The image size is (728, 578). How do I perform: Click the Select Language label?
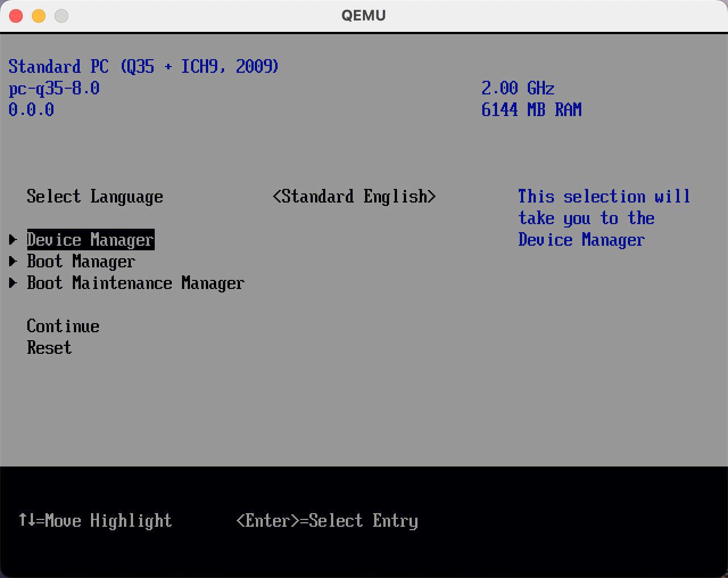tap(95, 197)
